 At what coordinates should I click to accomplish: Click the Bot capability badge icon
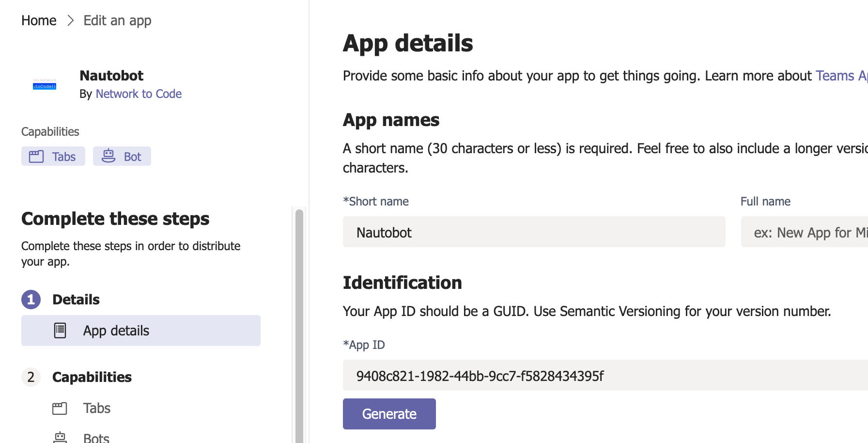[108, 156]
